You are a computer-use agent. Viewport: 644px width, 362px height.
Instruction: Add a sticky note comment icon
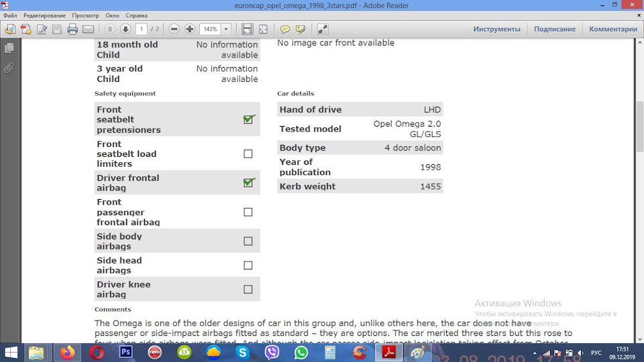coord(284,29)
